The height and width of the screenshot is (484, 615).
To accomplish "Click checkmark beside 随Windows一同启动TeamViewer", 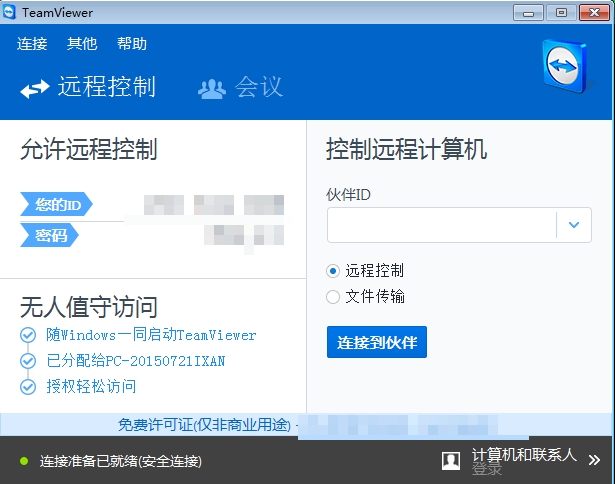I will (28, 335).
